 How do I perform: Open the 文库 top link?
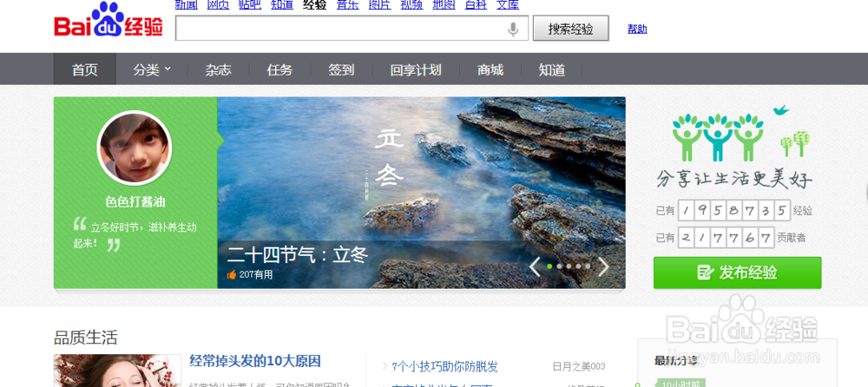508,5
